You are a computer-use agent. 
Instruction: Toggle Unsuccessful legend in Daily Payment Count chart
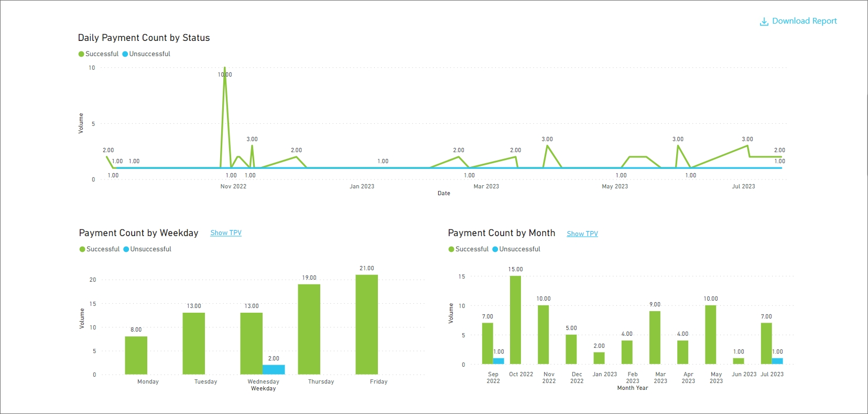(149, 54)
